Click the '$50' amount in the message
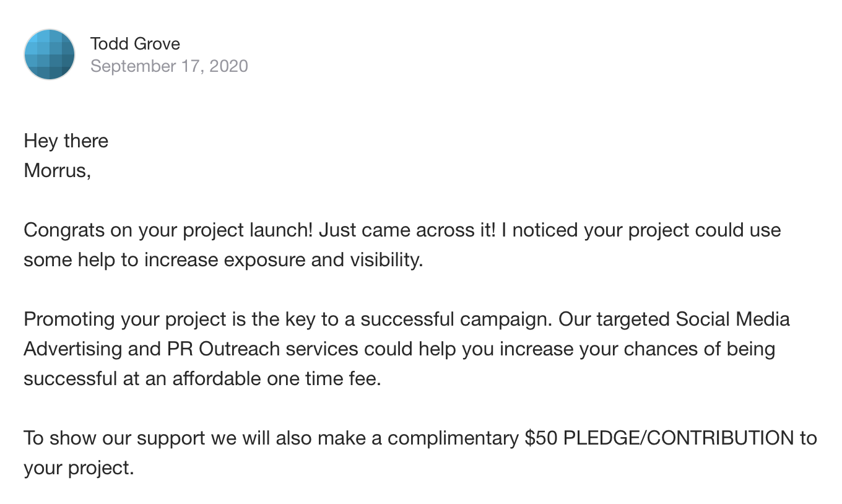 click(541, 438)
